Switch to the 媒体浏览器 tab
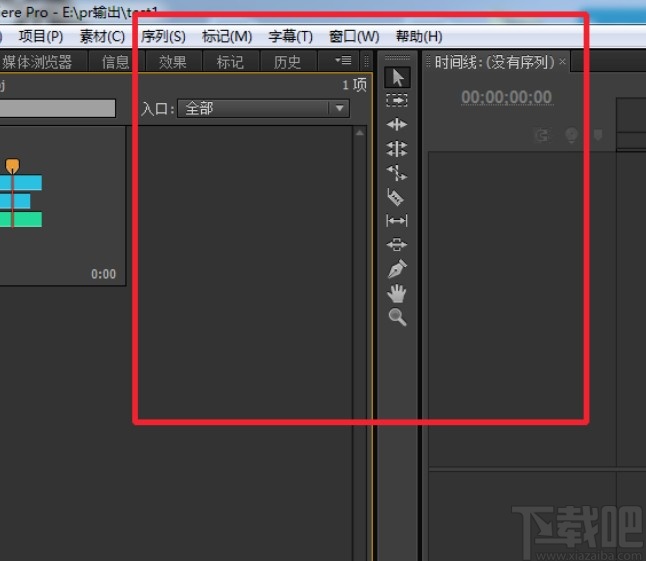The height and width of the screenshot is (561, 646). 37,62
